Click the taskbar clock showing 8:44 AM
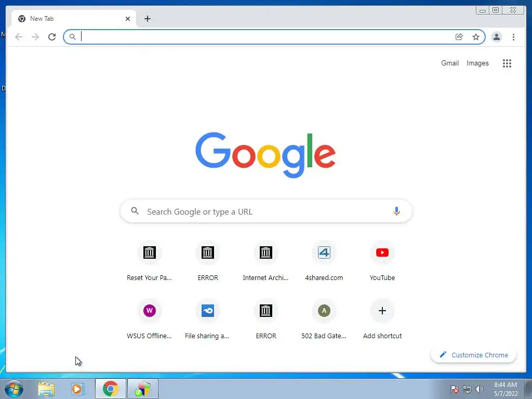 point(506,389)
